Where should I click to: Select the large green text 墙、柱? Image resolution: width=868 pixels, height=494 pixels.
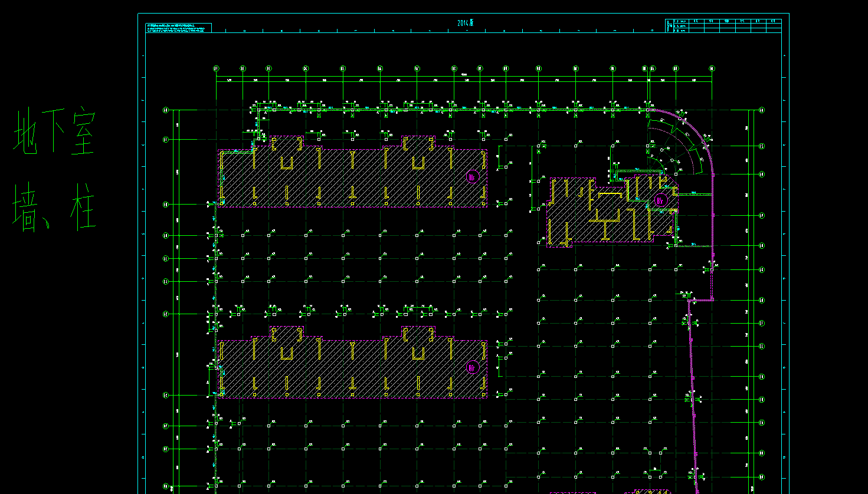click(54, 207)
